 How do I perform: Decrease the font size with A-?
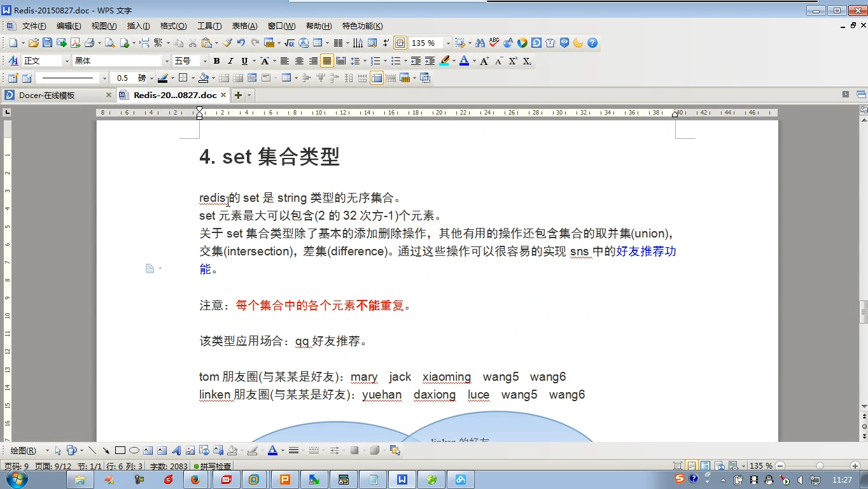coord(498,61)
